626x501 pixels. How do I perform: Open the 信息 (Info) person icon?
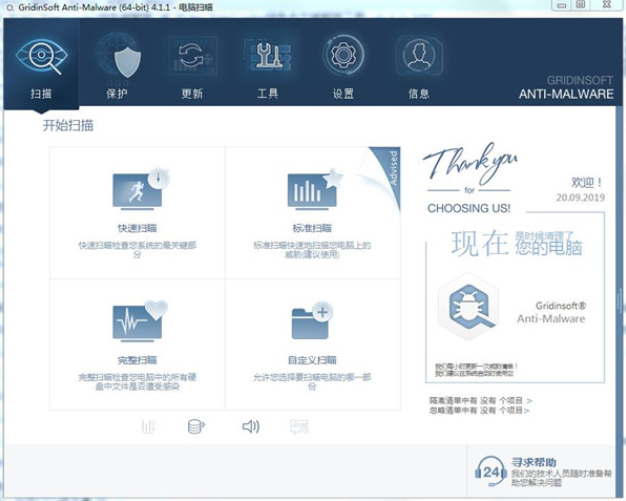[419, 55]
